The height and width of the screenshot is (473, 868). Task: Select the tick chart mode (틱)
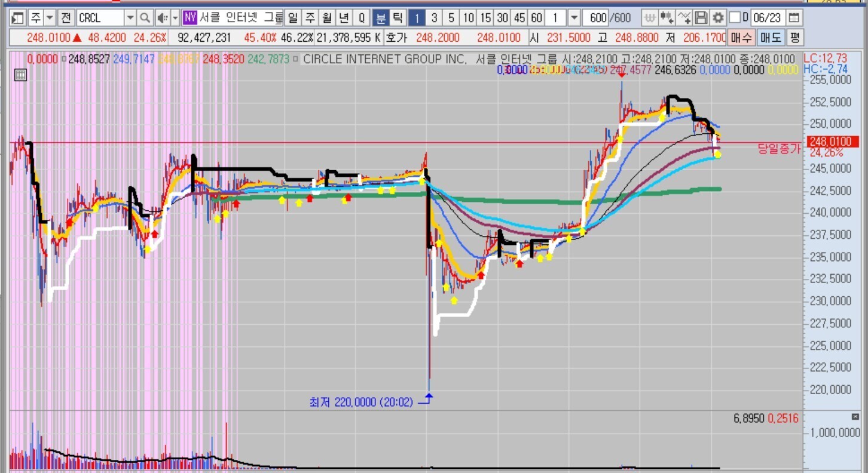tap(398, 17)
